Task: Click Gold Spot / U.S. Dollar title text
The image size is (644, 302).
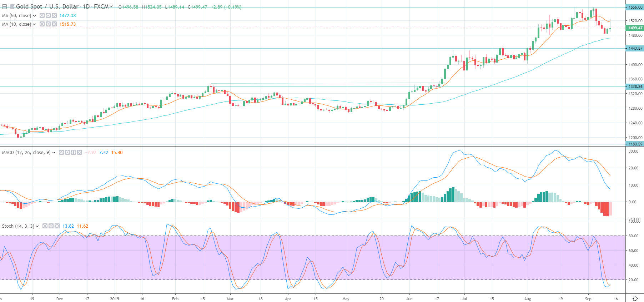Action: pyautogui.click(x=47, y=6)
